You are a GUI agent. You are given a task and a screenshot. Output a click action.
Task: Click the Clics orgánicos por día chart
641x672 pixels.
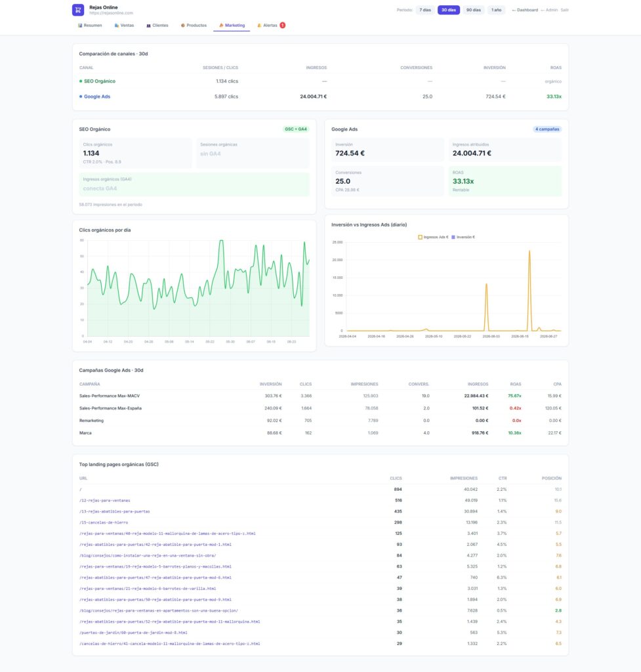194,289
